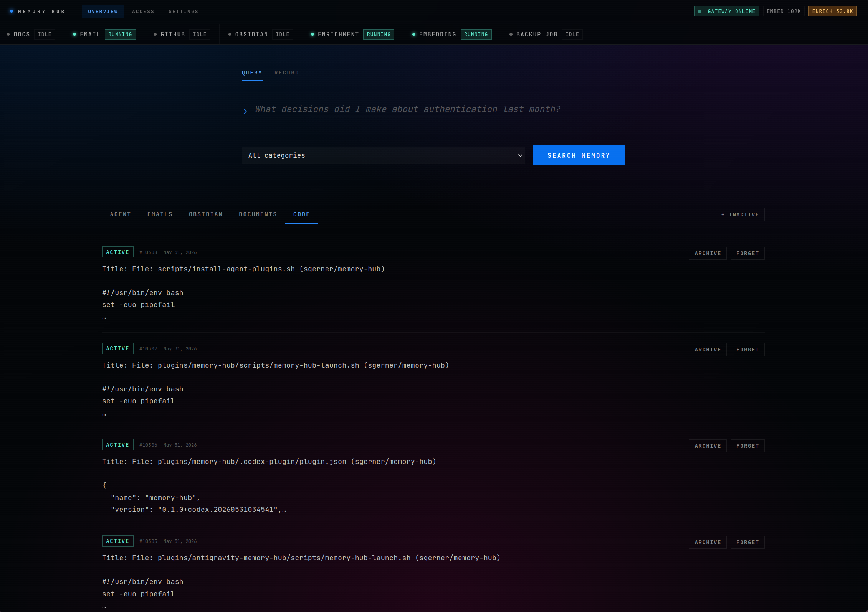Click the IDLE badge next to Backup Job
Screen dimensions: 868x612
click(x=572, y=34)
